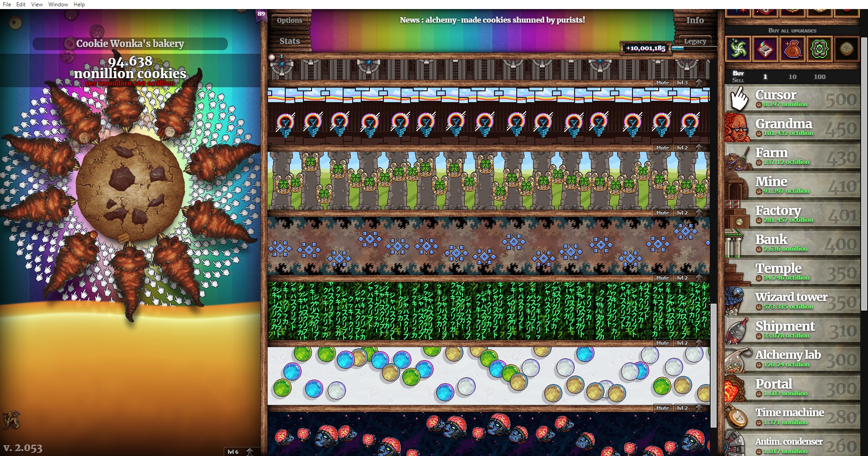Set purchase quantity to 100
The height and width of the screenshot is (456, 868).
[x=820, y=77]
